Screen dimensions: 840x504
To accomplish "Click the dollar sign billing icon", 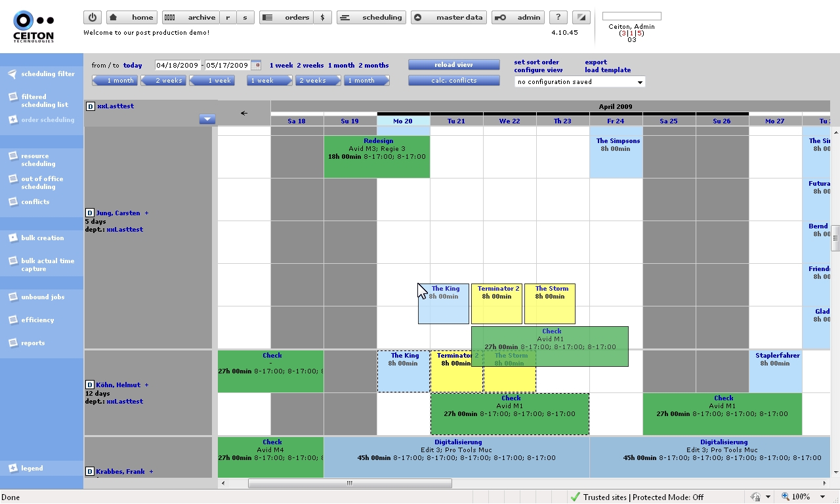I will [322, 18].
